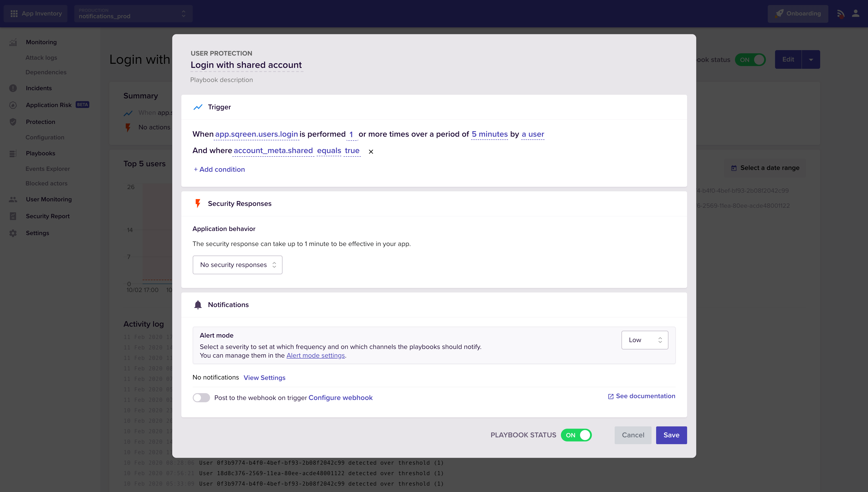Viewport: 868px width, 492px height.
Task: Click the Settings gear icon in sidebar
Action: (13, 233)
